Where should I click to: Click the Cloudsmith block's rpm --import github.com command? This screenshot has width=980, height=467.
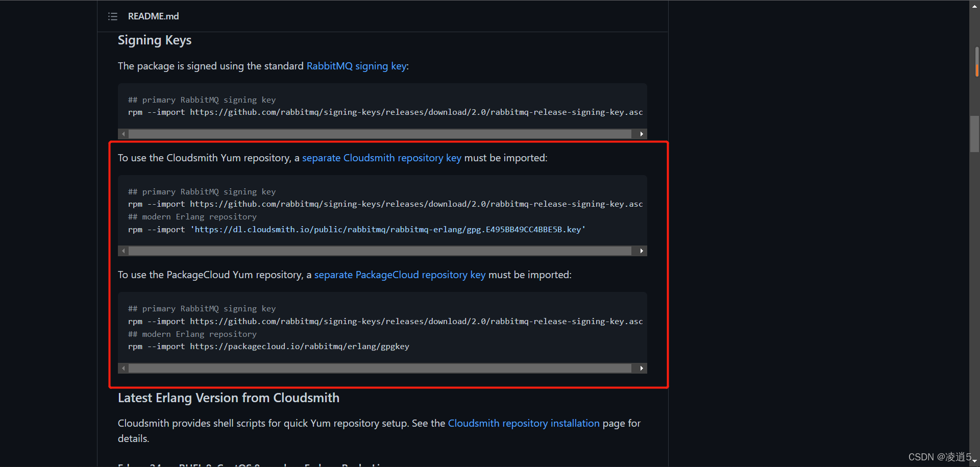(x=385, y=204)
